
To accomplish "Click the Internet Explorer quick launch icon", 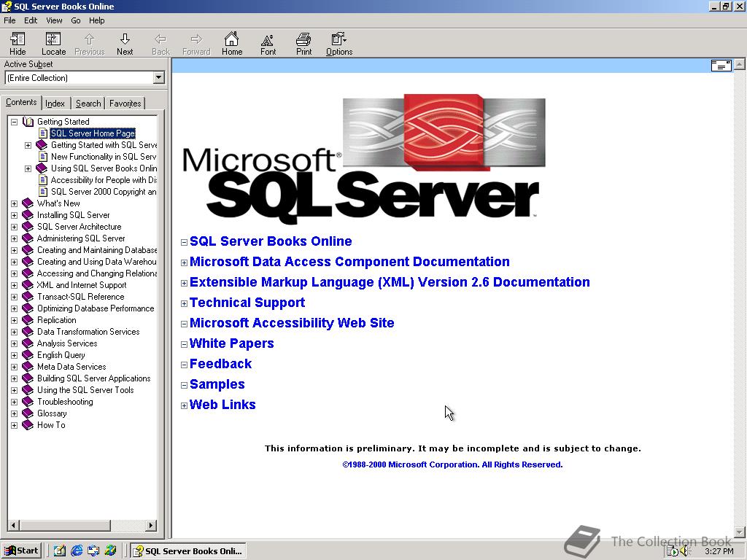I will (76, 551).
